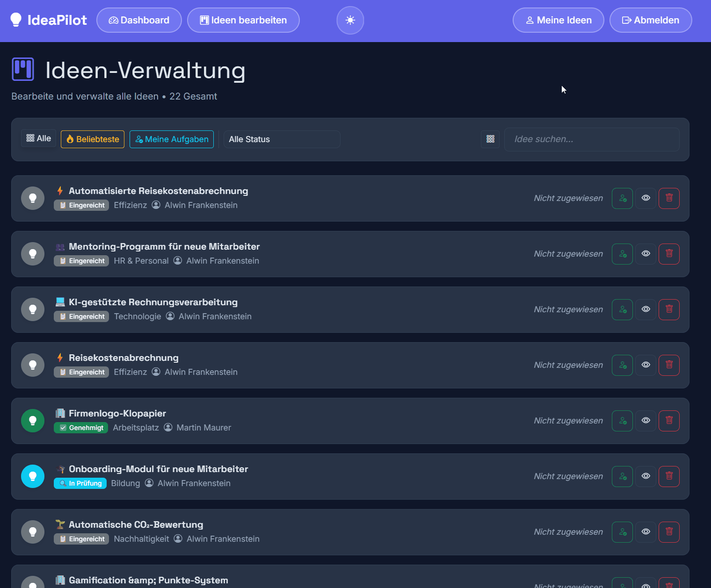The image size is (711, 588).
Task: Switch to the Dashboard page
Action: click(139, 20)
